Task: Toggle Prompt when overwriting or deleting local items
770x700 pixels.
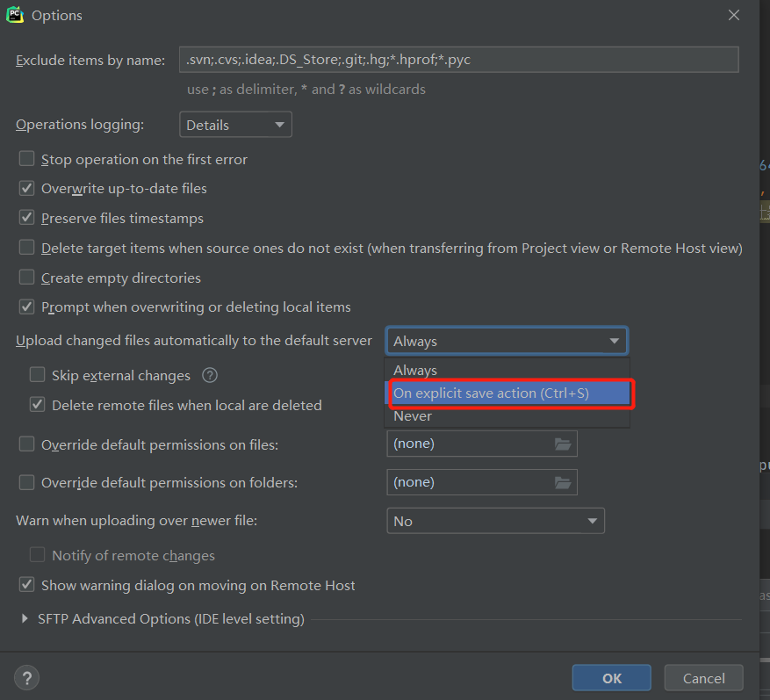Action: click(26, 307)
